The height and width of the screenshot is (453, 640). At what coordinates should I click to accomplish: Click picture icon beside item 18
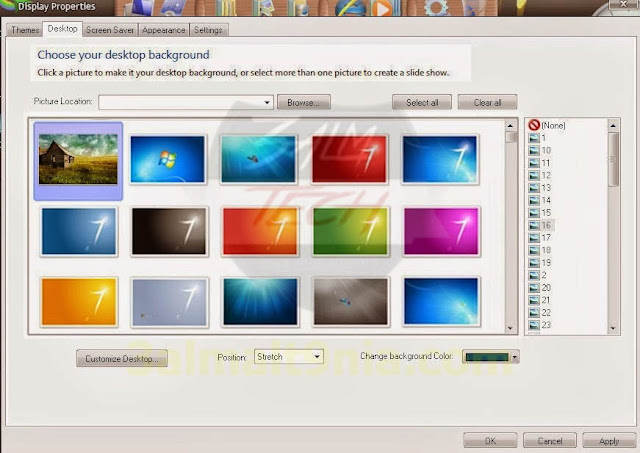tap(534, 250)
